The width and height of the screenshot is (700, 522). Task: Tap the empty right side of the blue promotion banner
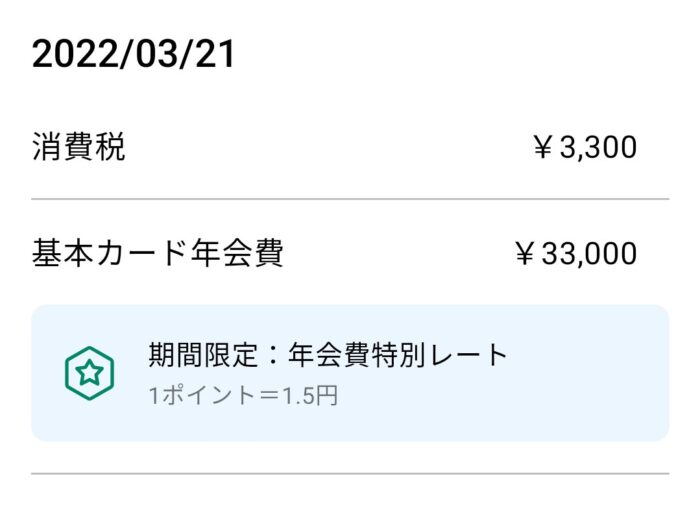(x=589, y=373)
